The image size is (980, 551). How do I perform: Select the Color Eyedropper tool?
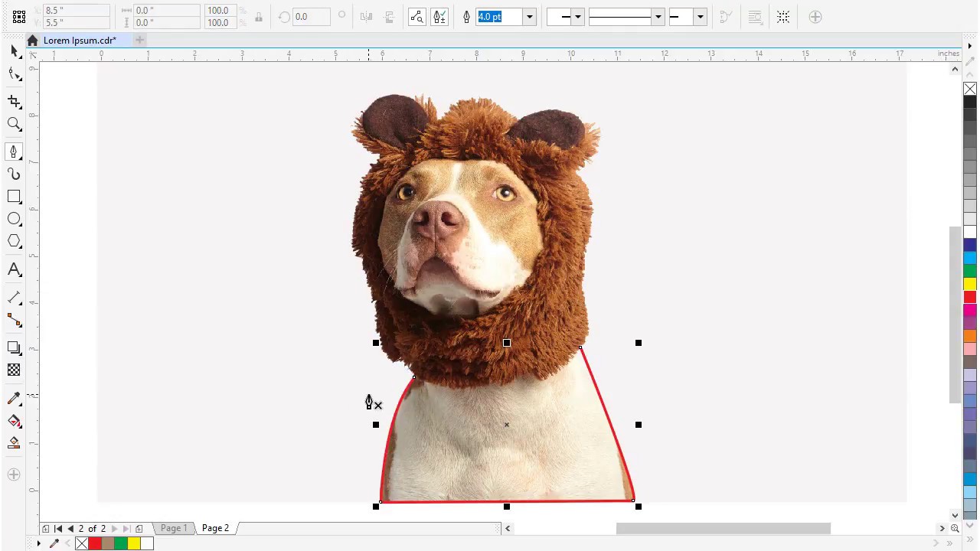[x=14, y=399]
